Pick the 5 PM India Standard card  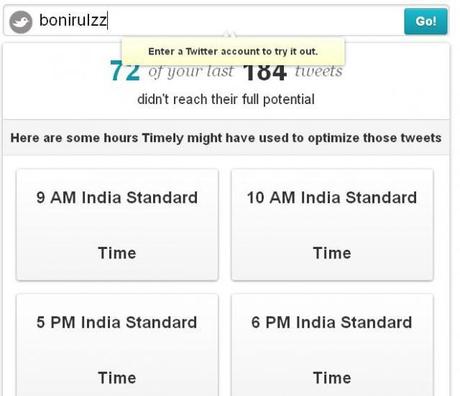point(117,345)
